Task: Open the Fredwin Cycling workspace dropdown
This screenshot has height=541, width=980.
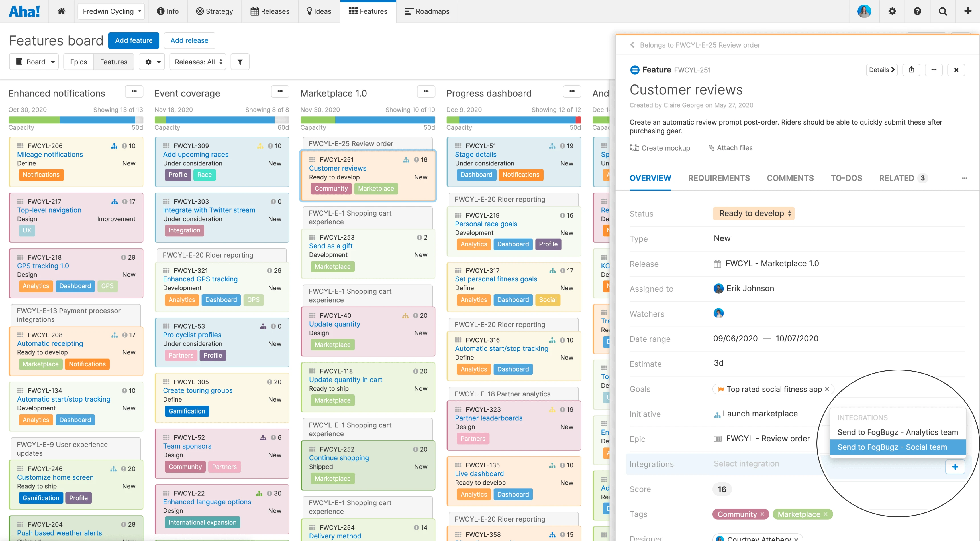Action: pyautogui.click(x=111, y=11)
